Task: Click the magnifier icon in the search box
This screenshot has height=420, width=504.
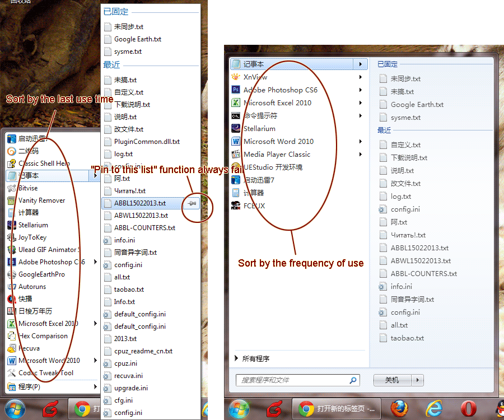Action: click(353, 380)
